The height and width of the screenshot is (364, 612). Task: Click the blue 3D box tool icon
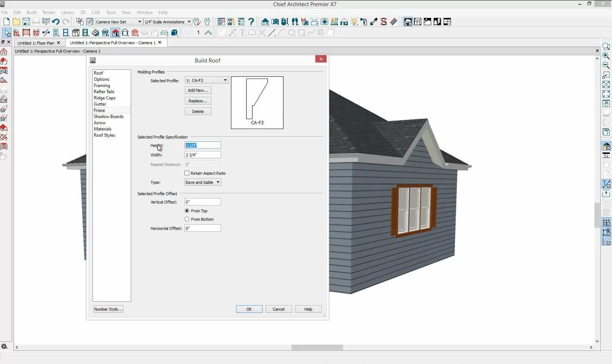174,33
